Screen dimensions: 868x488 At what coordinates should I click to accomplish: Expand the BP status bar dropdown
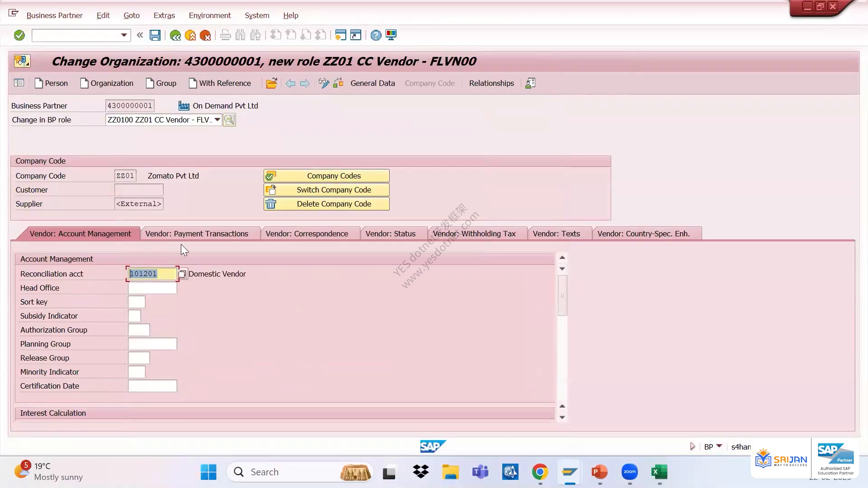click(719, 446)
